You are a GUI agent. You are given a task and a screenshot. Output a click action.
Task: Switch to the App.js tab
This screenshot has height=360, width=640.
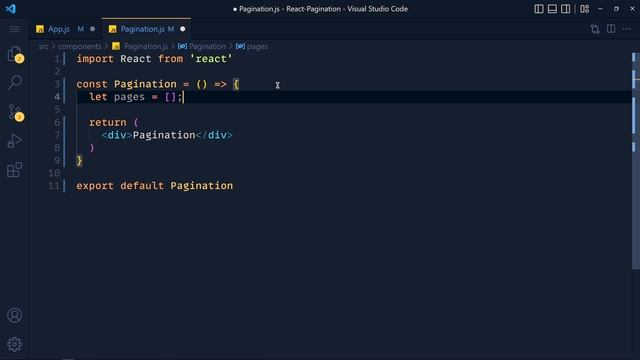(x=59, y=29)
